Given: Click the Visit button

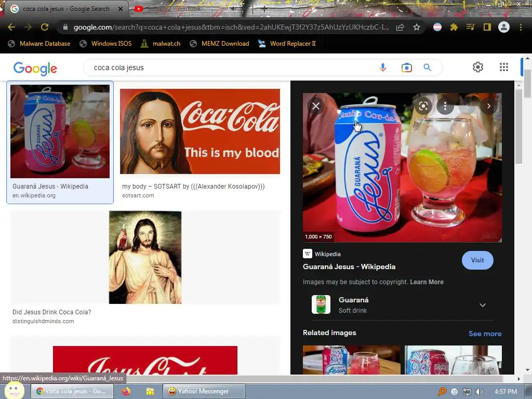Looking at the screenshot, I should [x=477, y=260].
